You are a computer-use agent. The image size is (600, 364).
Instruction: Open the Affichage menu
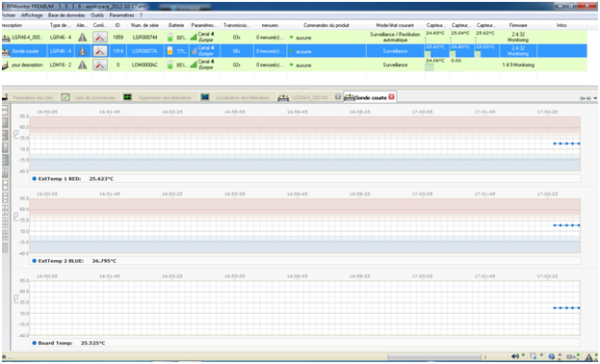click(32, 15)
